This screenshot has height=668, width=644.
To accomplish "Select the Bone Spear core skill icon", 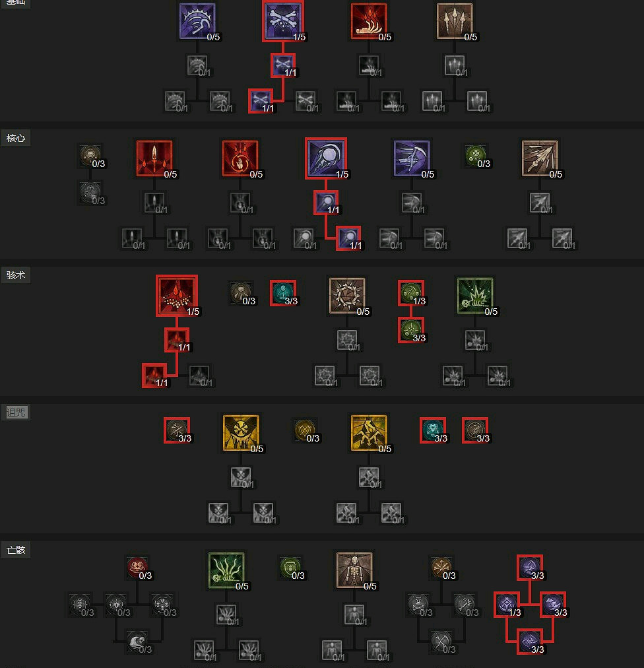I will point(540,158).
